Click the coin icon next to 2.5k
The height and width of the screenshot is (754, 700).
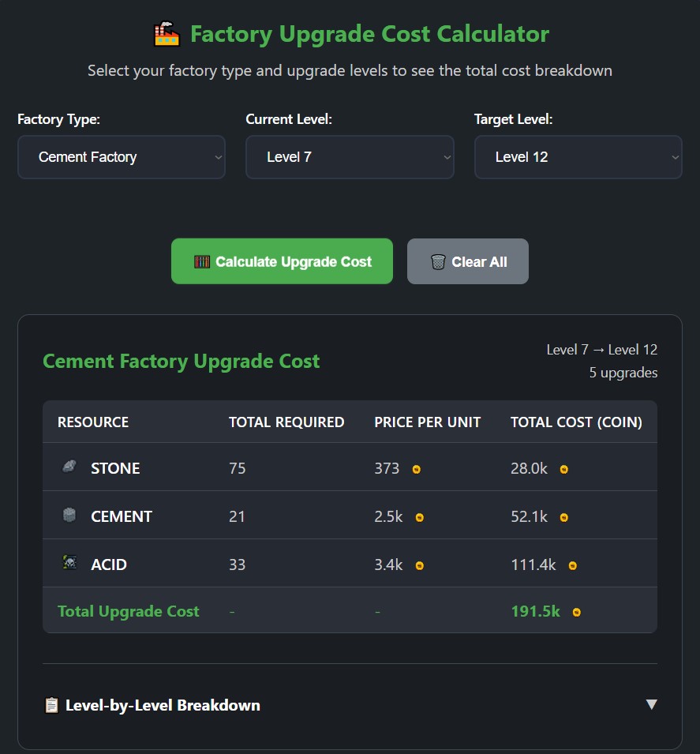(x=420, y=517)
